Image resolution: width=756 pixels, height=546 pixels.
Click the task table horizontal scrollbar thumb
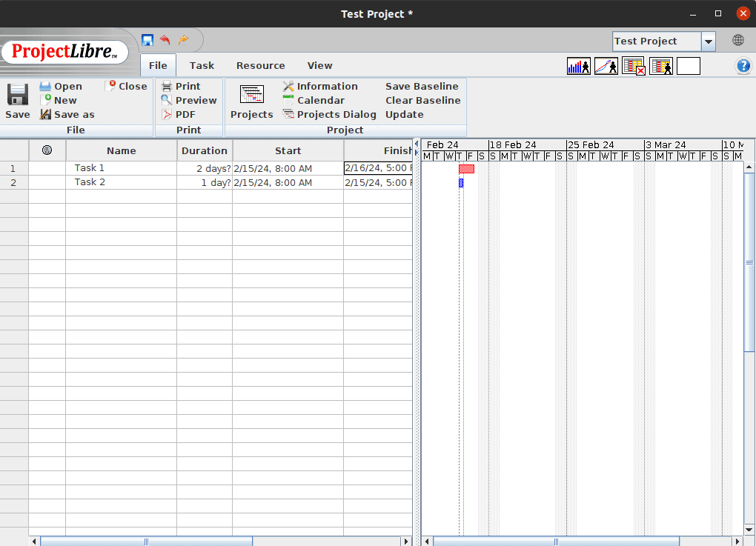pos(146,542)
